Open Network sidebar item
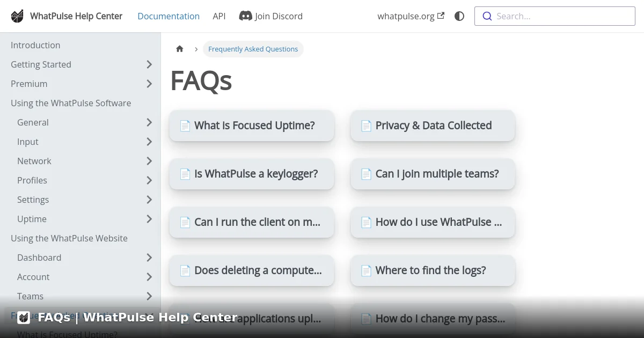The image size is (644, 338). click(x=34, y=161)
